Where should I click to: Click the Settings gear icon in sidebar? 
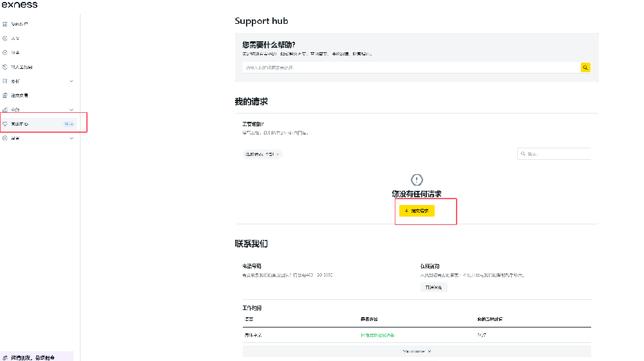point(5,138)
